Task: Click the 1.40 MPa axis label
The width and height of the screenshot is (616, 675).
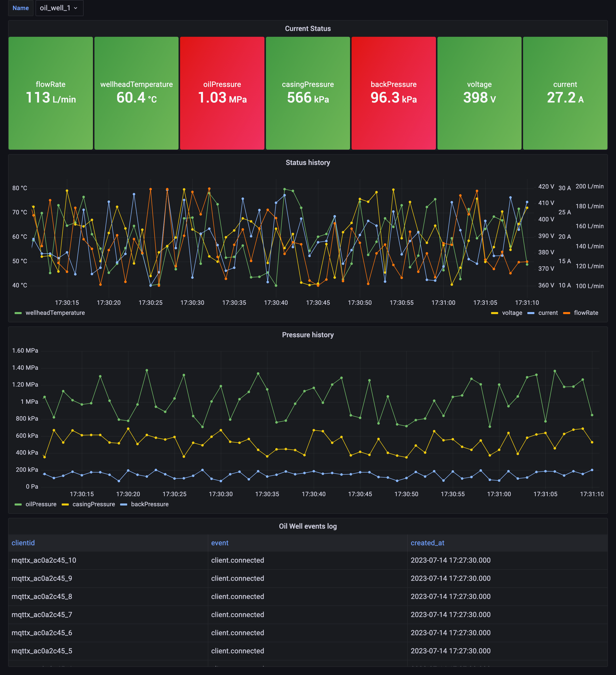Action: point(25,368)
